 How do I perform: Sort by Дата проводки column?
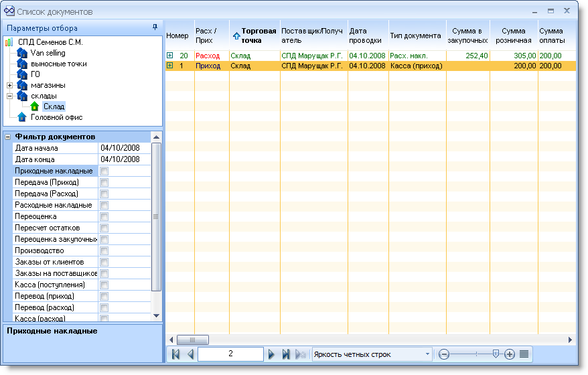click(368, 35)
